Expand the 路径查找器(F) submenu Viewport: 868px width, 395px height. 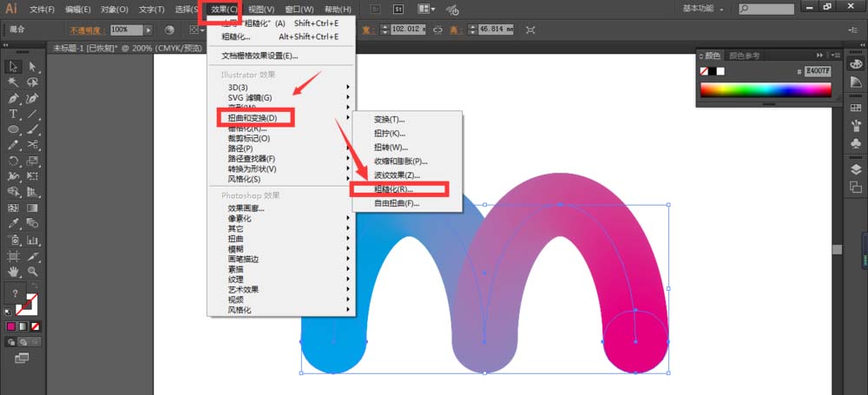pyautogui.click(x=282, y=159)
